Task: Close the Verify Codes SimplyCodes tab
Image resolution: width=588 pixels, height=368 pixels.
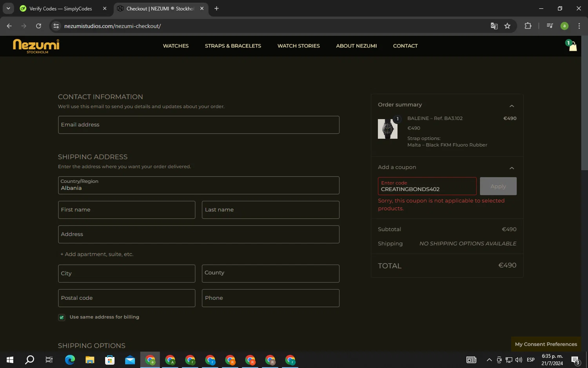Action: (x=105, y=8)
